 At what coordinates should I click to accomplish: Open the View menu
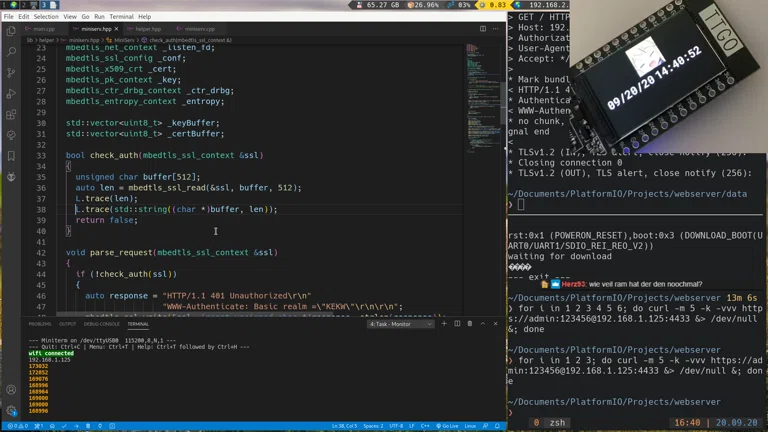coord(70,17)
